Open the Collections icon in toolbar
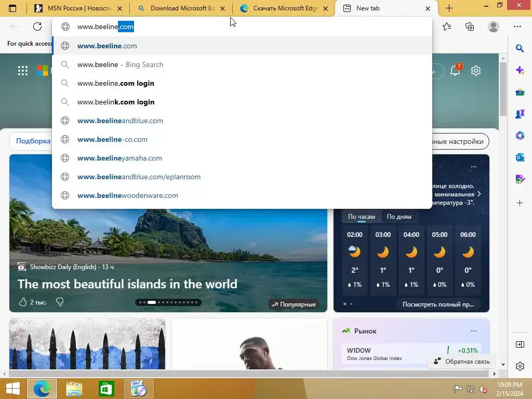The width and height of the screenshot is (532, 399). point(470,26)
